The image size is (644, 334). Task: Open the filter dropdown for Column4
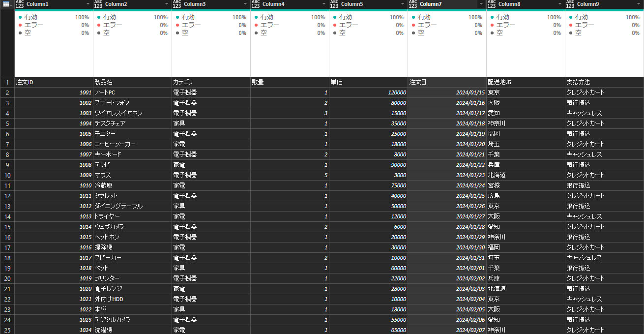[x=324, y=4]
